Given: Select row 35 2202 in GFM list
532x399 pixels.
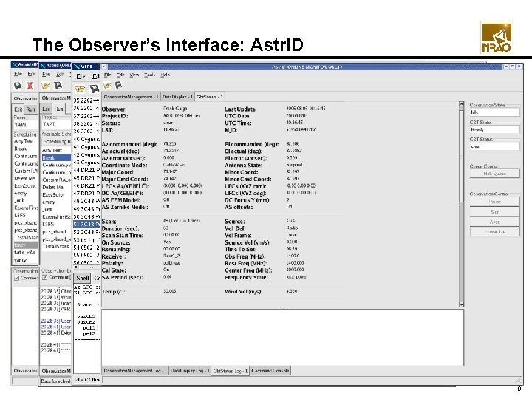Looking at the screenshot, I should 86,100.
